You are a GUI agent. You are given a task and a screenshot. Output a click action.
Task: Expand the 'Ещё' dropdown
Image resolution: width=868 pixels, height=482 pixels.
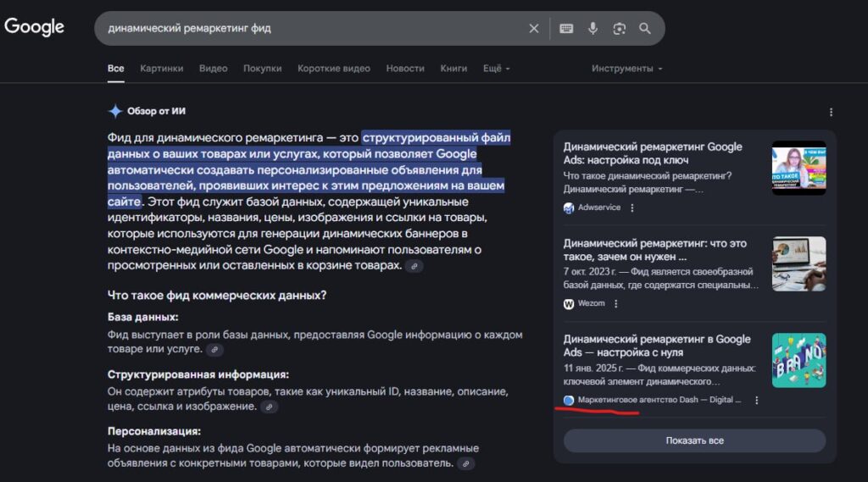coord(496,69)
